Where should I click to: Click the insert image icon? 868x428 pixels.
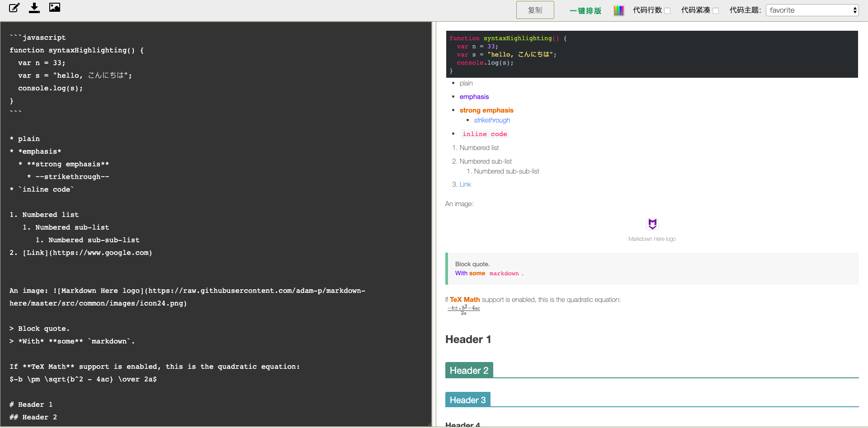pos(55,7)
